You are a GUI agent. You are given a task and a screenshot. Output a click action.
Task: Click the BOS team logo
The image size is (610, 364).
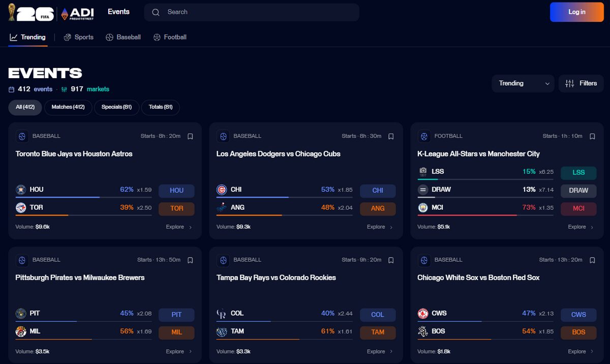tap(423, 332)
